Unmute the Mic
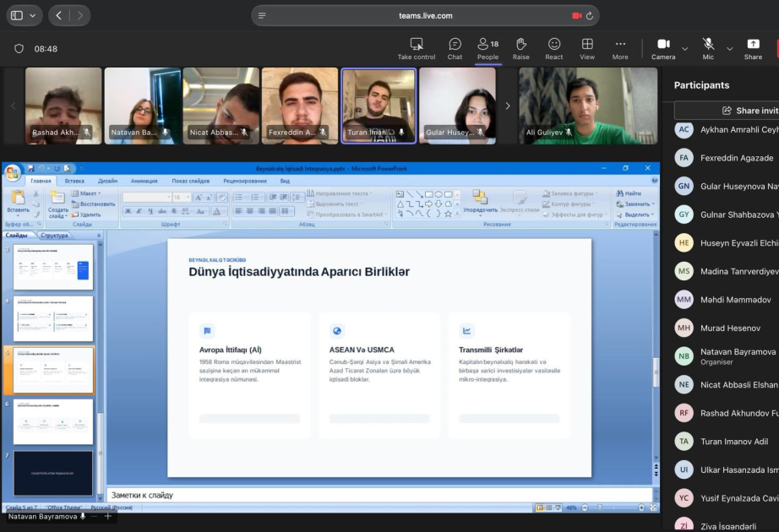Viewport: 779px width, 532px height. [708, 49]
